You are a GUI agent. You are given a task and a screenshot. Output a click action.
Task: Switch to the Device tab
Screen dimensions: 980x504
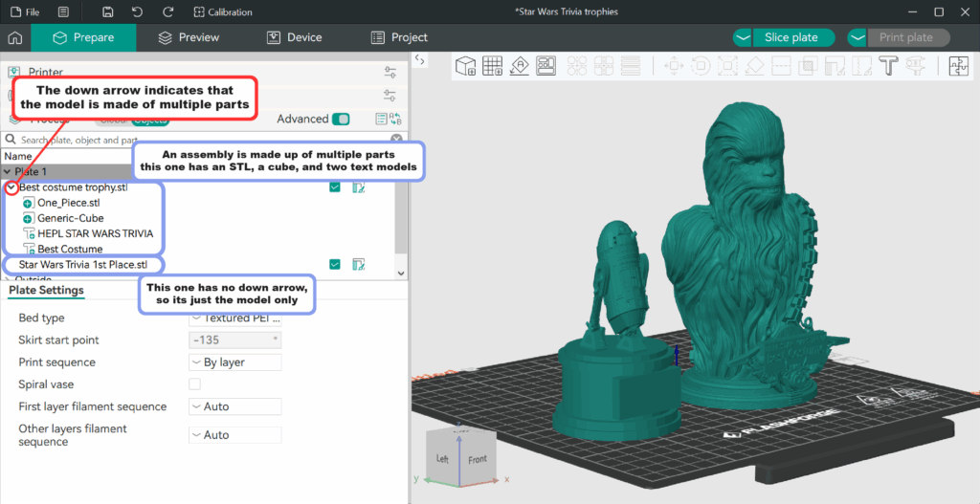295,37
